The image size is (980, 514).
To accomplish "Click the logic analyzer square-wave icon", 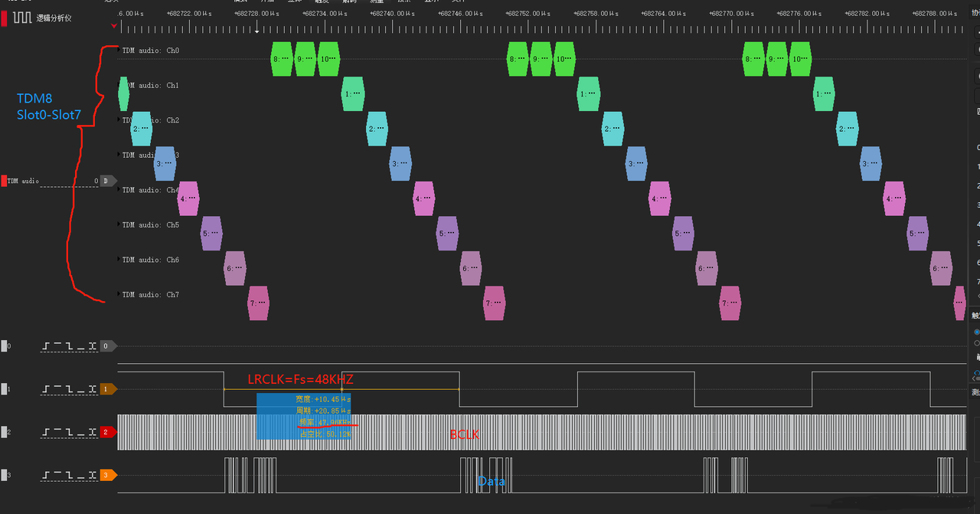I will pos(21,17).
